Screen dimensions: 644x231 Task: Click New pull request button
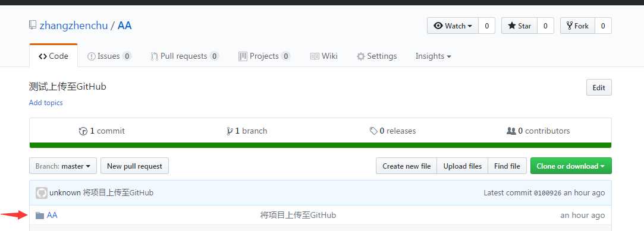coord(135,166)
